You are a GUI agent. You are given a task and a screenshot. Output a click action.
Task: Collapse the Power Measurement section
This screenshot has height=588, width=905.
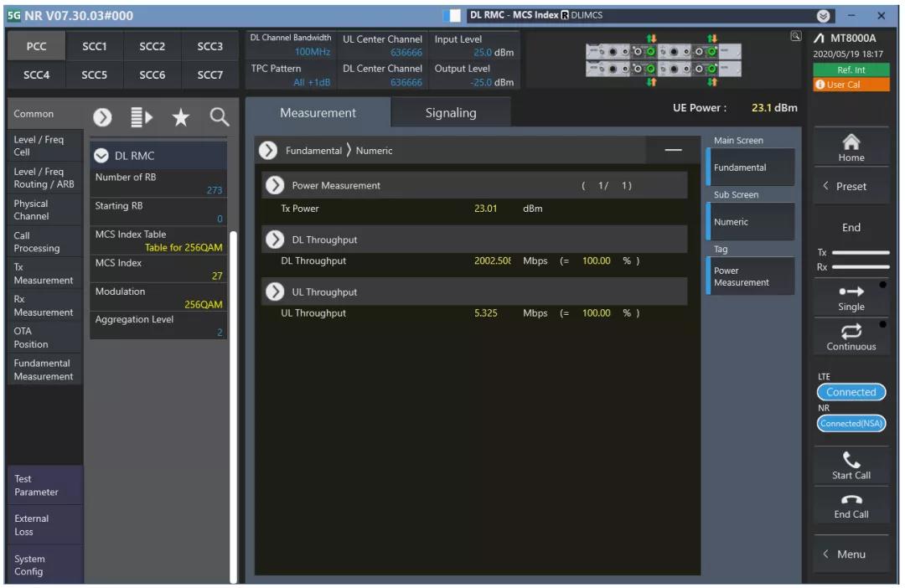pos(275,186)
